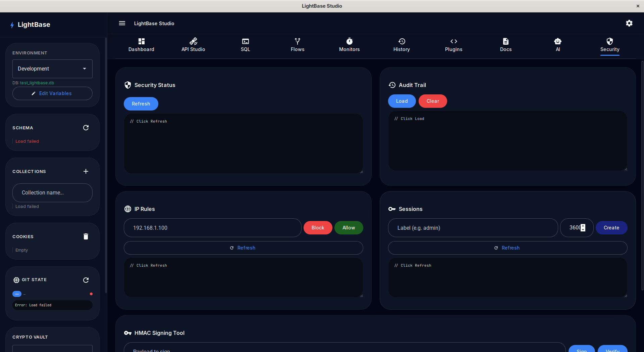This screenshot has width=644, height=352.
Task: Click the Load failed text under Collections
Action: 27,207
